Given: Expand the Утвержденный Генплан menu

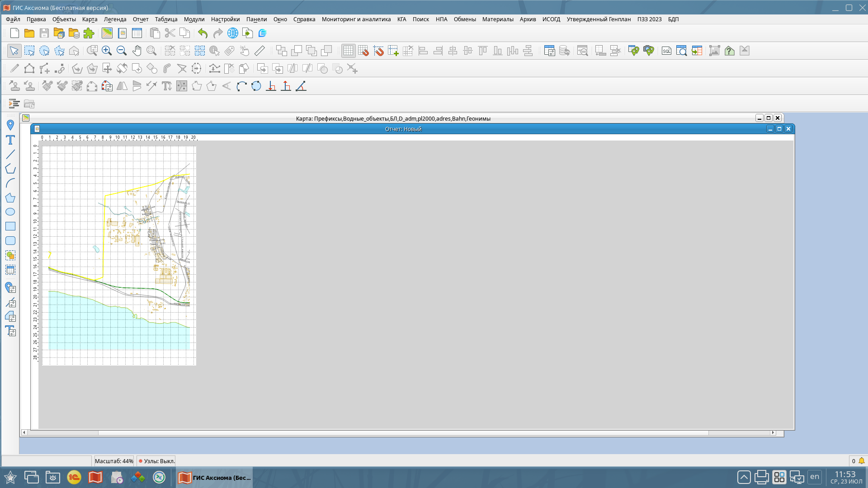Looking at the screenshot, I should click(x=598, y=19).
